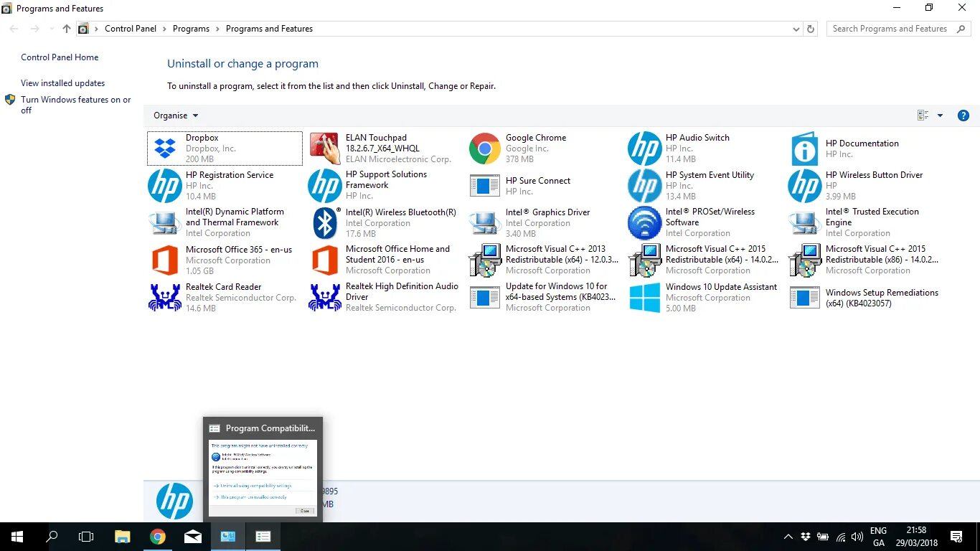Open Task View on the taskbar
The width and height of the screenshot is (980, 551).
click(x=86, y=536)
